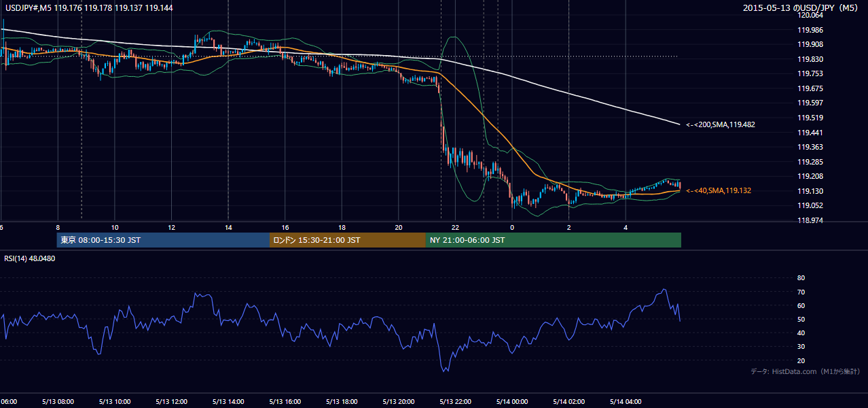Viewport: 868px width, 408px height.
Task: Click the 119.830 price axis value
Action: click(x=810, y=59)
